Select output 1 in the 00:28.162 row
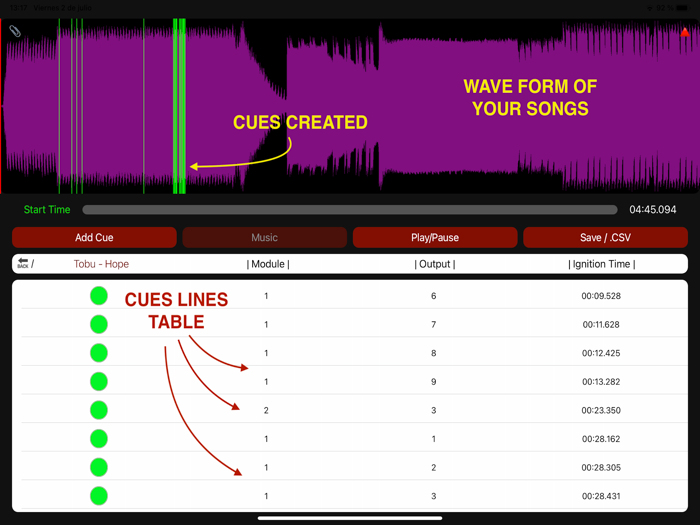The image size is (700, 525). coord(433,439)
